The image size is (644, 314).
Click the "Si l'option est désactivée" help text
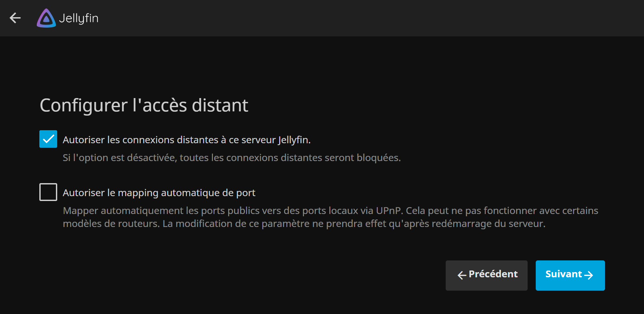click(231, 158)
